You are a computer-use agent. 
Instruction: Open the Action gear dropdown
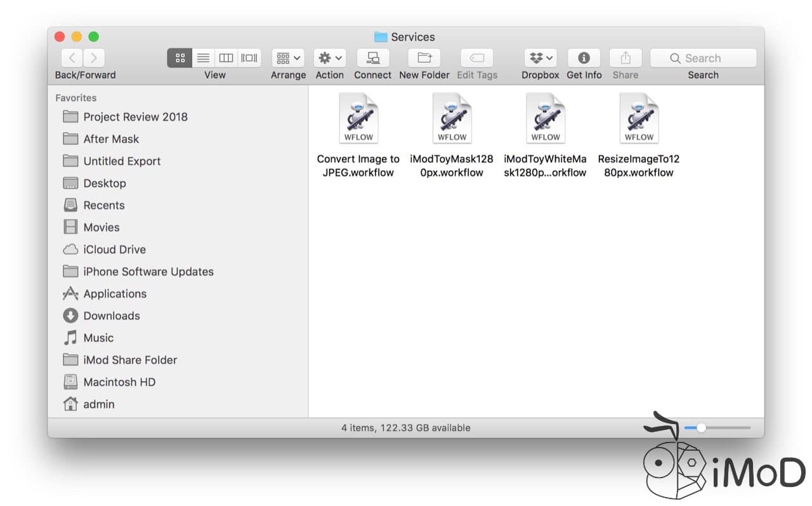329,57
